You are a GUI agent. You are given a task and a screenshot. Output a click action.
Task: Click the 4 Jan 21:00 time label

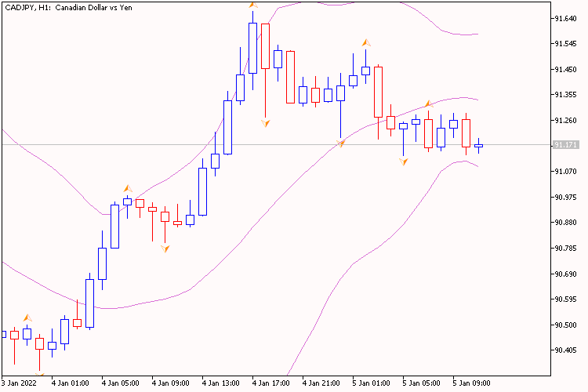[x=321, y=383]
